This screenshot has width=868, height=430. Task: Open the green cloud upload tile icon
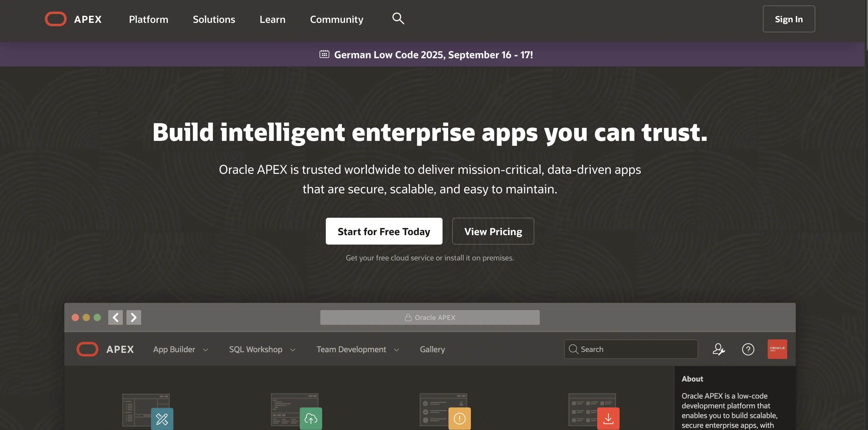point(311,418)
